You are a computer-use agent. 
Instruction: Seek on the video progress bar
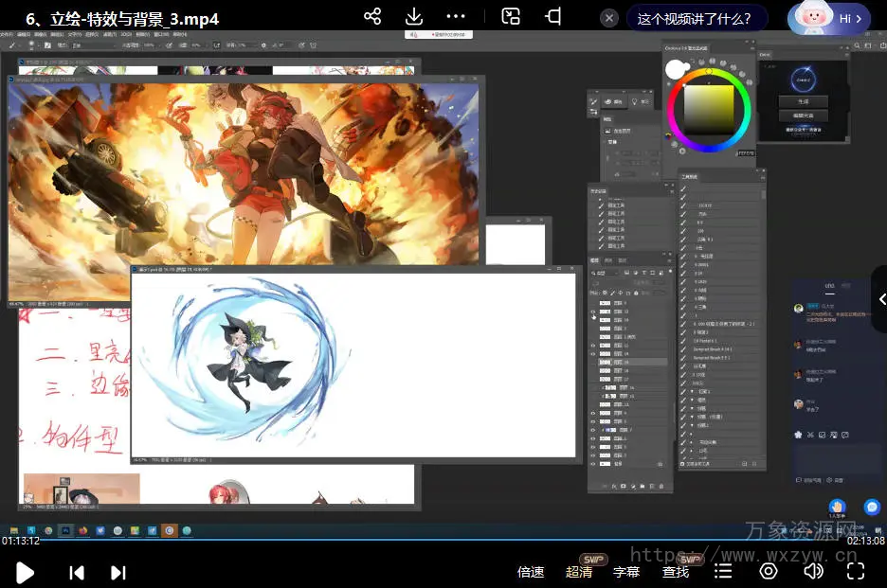pyautogui.click(x=443, y=541)
